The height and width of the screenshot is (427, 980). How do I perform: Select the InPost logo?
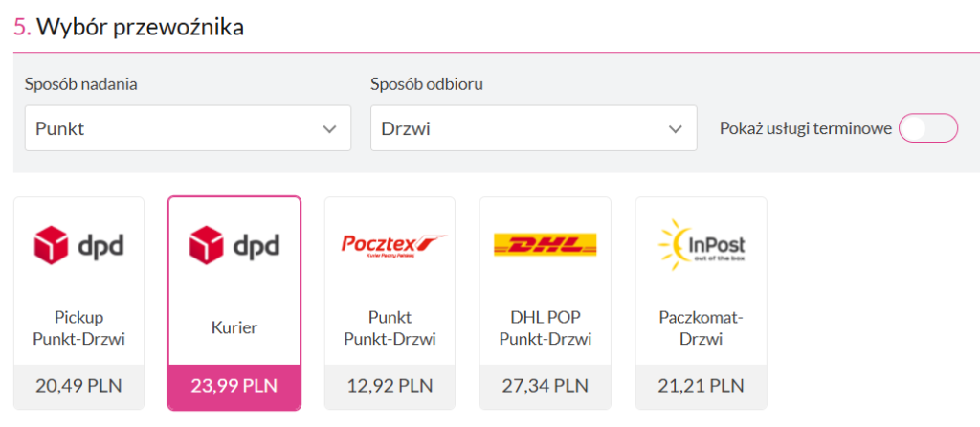coord(702,244)
